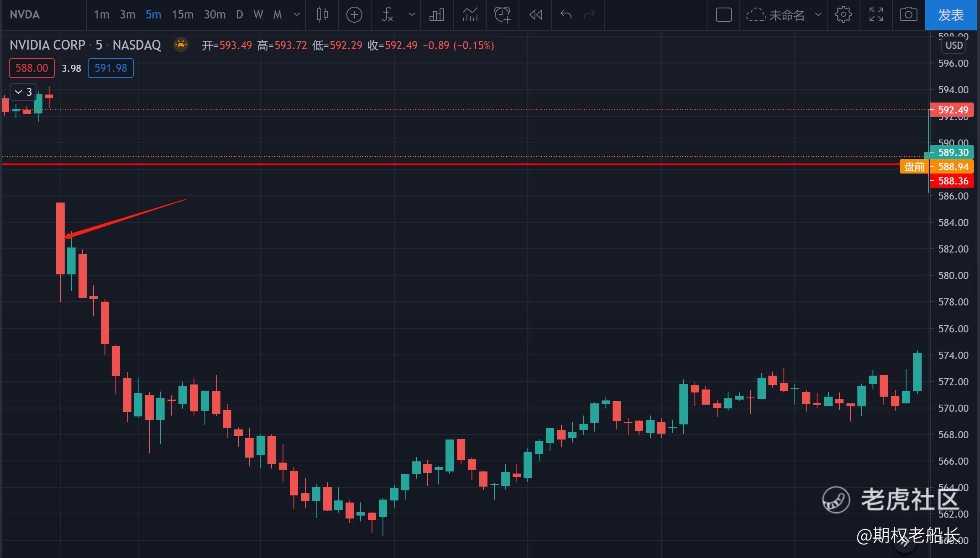Open indicator templates icon
This screenshot has width=980, height=558.
[470, 15]
